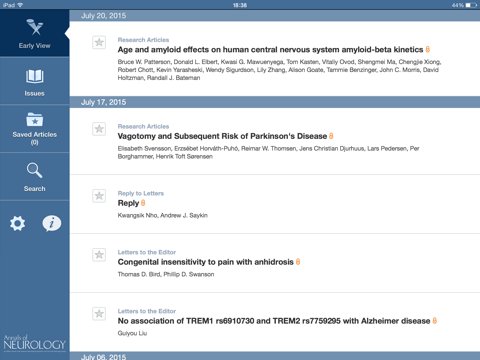Tap the info speech-bubble icon
The width and height of the screenshot is (480, 360).
pos(52,223)
